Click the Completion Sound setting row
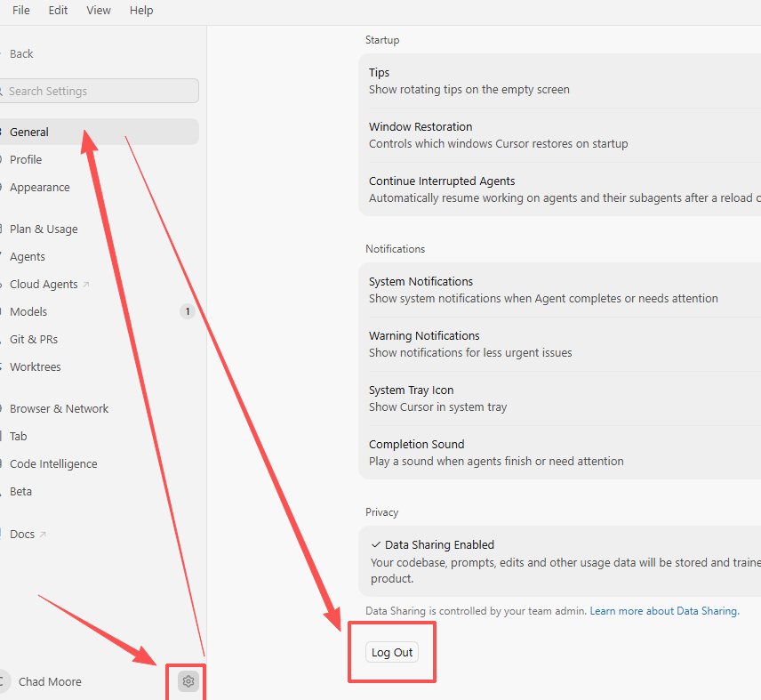This screenshot has width=761, height=700. tap(559, 453)
